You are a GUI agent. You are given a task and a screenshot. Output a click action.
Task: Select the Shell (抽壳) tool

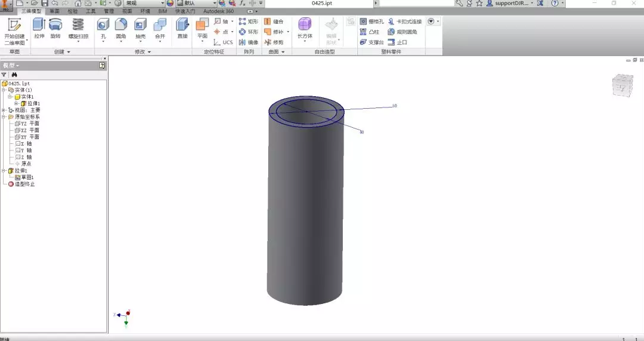[140, 29]
